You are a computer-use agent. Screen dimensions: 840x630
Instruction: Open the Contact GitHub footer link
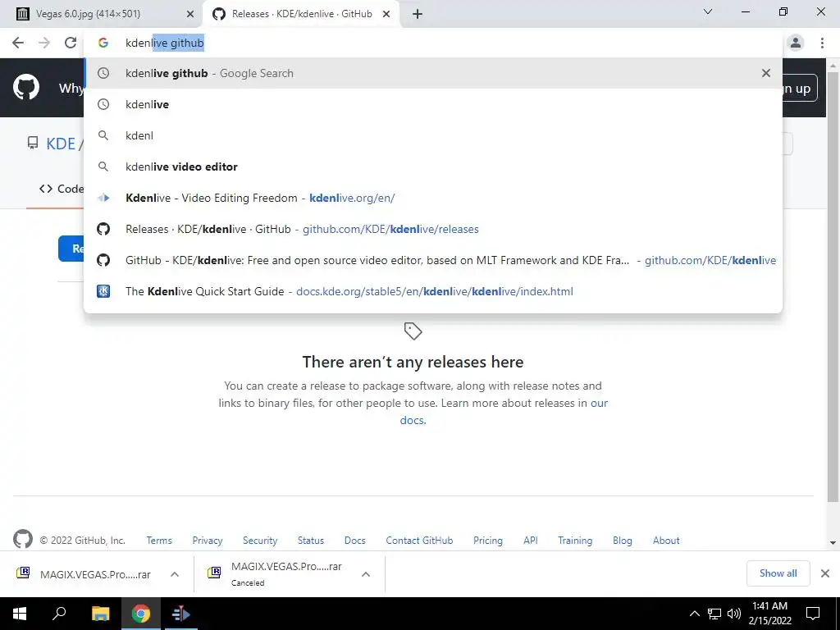(x=419, y=541)
